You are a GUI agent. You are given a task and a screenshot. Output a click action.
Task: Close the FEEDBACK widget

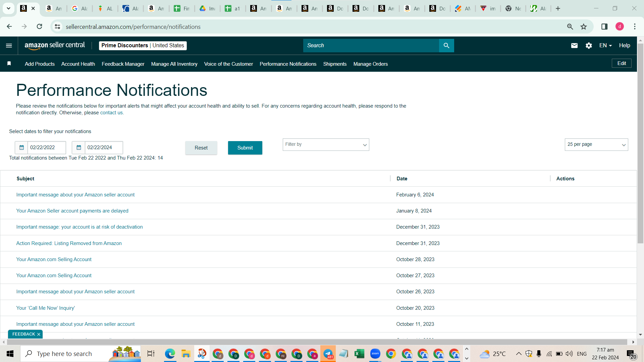[39, 334]
